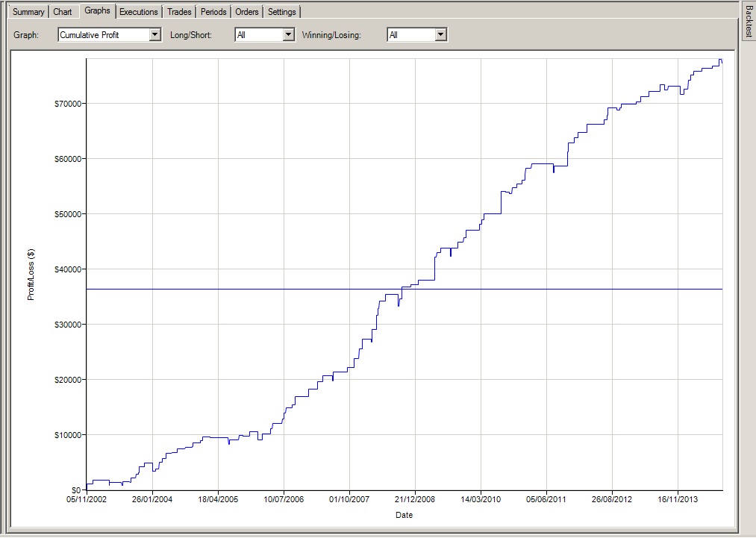Screen dimensions: 756x538
Task: Click the $70000 y-axis label
Action: pyautogui.click(x=67, y=103)
